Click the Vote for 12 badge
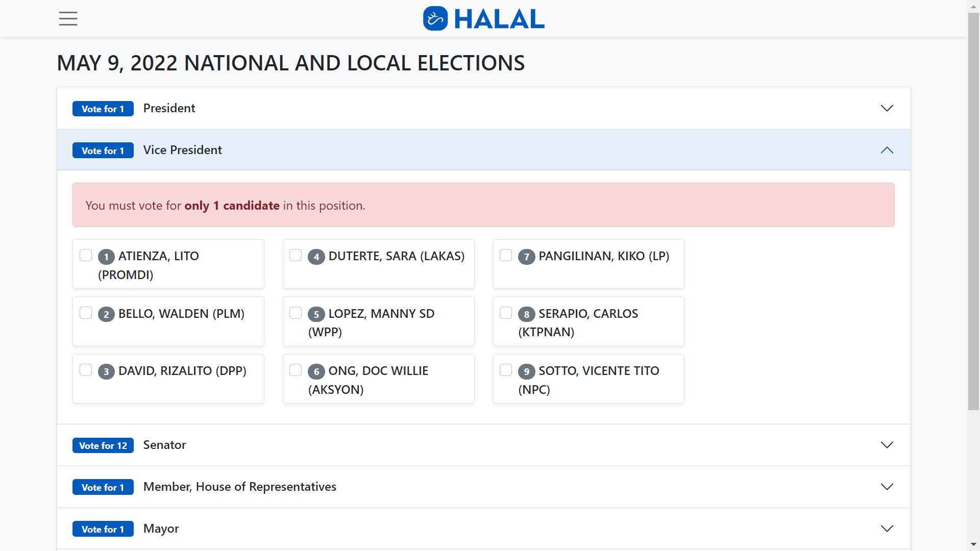Screen dimensions: 980x551 103,445
